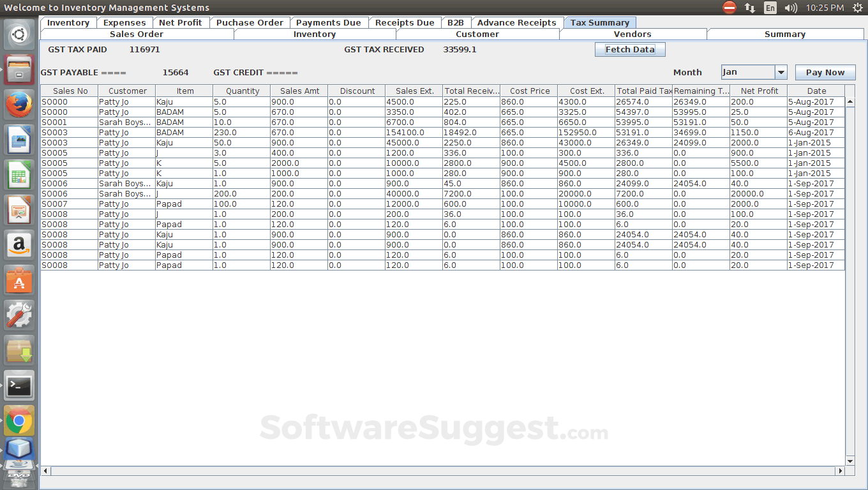Open Ubuntu Software Center icon
Screen dimensions: 868x490
(19, 280)
